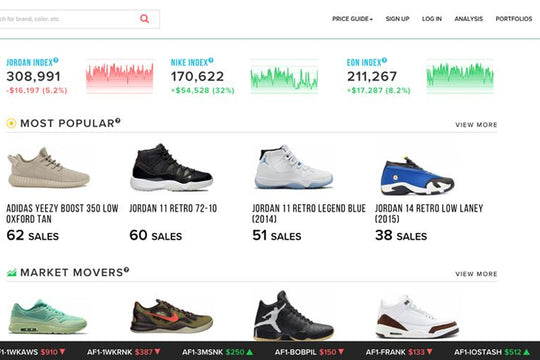
Task: Select the Jordan 11 Legend Blue shoe image
Action: coord(294,167)
